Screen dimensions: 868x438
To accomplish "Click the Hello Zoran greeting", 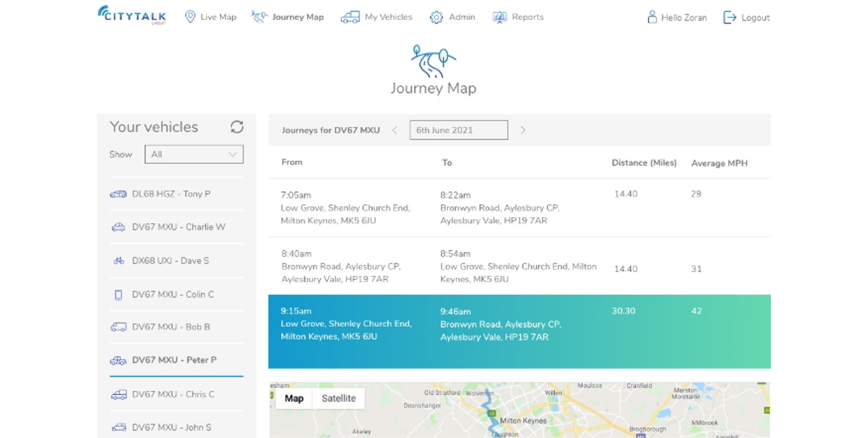I will [x=684, y=18].
